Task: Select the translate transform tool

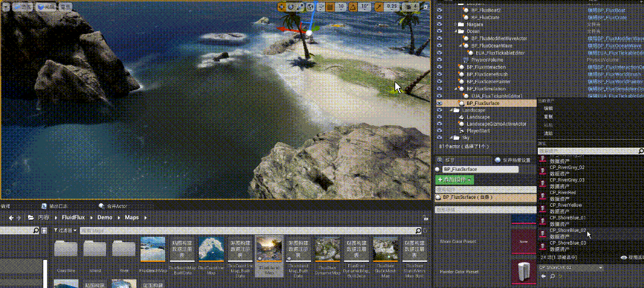Action: (x=282, y=7)
